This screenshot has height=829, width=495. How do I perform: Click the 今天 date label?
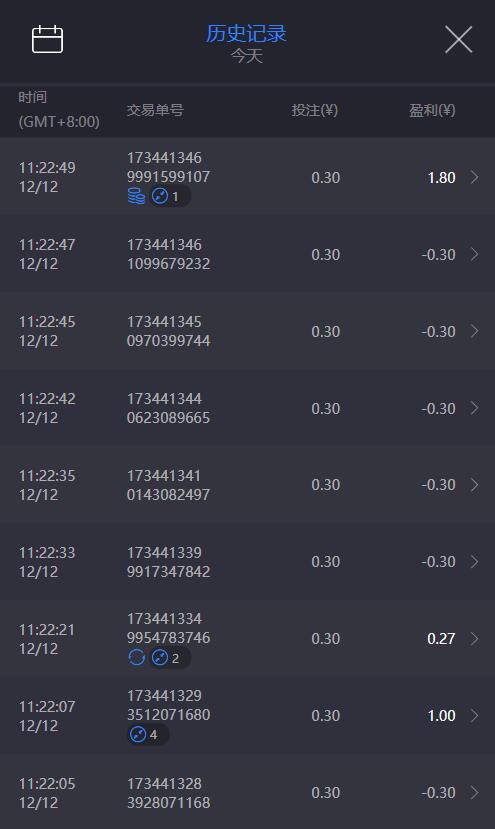coord(246,56)
